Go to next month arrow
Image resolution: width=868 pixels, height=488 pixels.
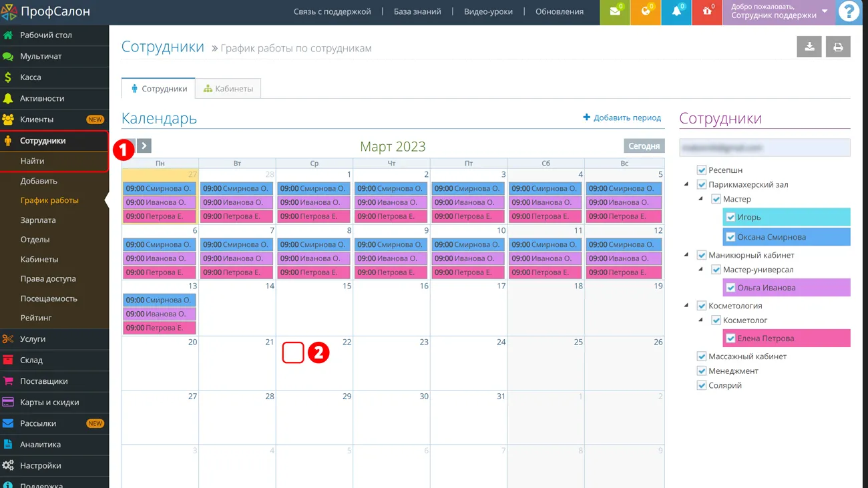tap(144, 146)
